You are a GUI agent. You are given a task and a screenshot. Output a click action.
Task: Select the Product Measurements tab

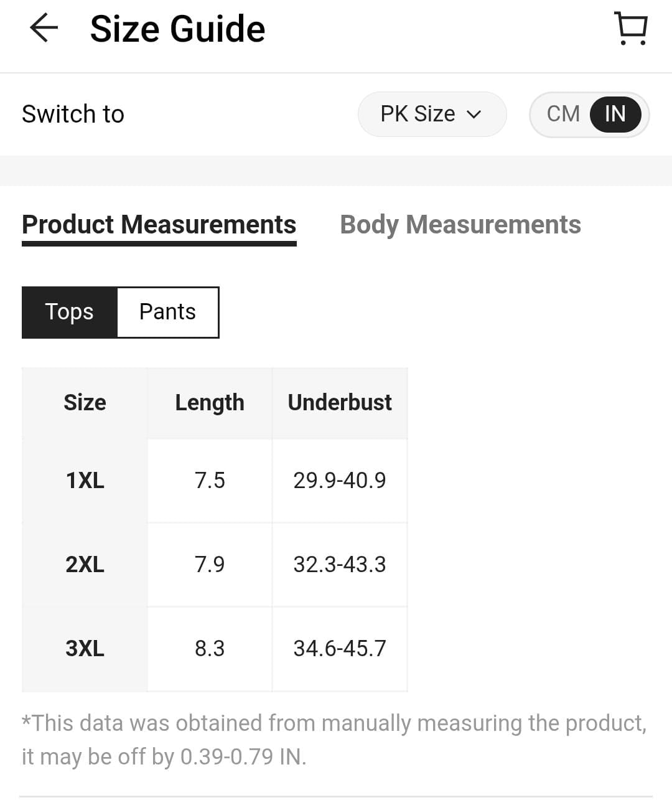tap(159, 225)
